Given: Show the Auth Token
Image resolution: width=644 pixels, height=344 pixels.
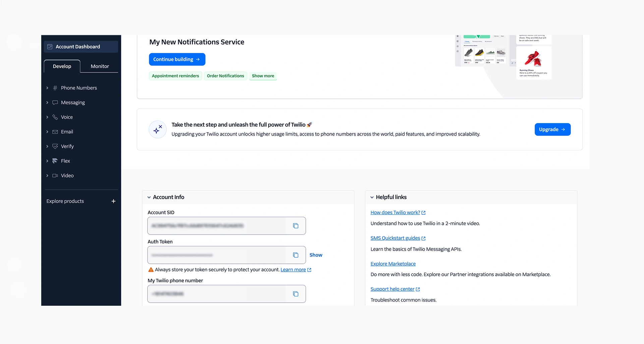Looking at the screenshot, I should (x=316, y=255).
